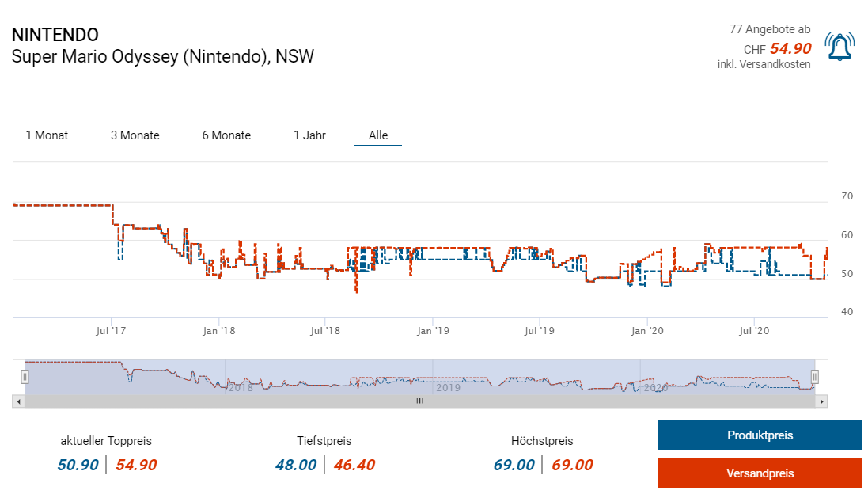Click the scrollbar thumb grip below the navigator
868x494 pixels.
click(x=420, y=401)
